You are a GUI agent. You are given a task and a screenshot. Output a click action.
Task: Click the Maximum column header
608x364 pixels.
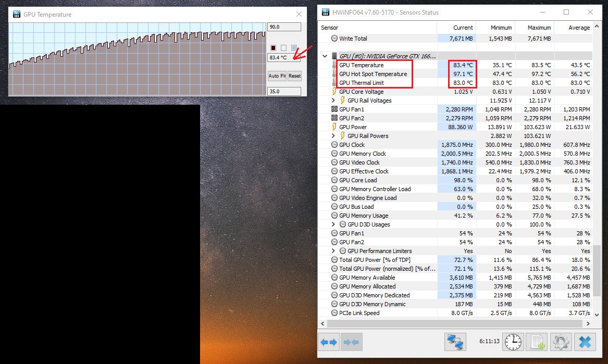[x=535, y=28]
